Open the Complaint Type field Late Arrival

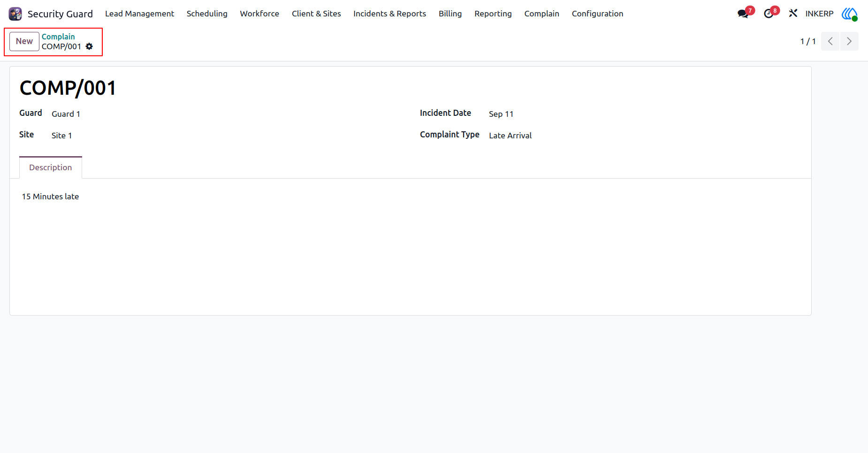click(x=510, y=136)
